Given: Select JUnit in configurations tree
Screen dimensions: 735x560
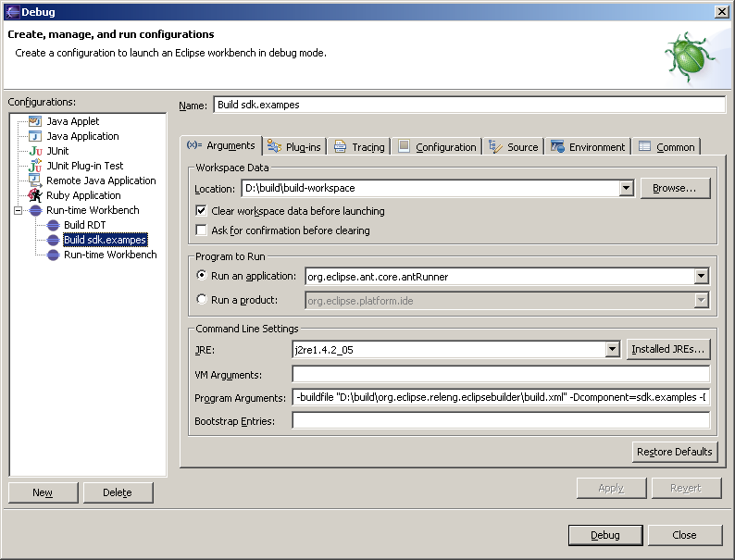Looking at the screenshot, I should click(57, 151).
